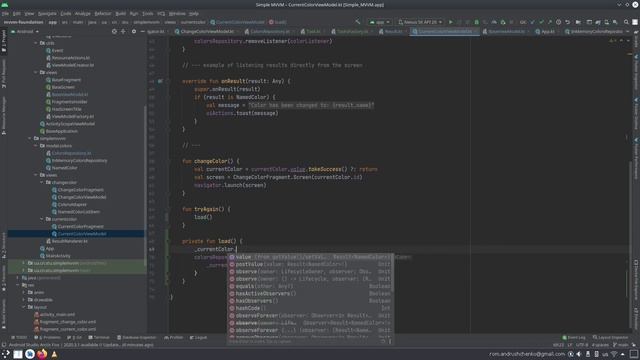Open the File menu
640x360 pixels.
[5, 13]
